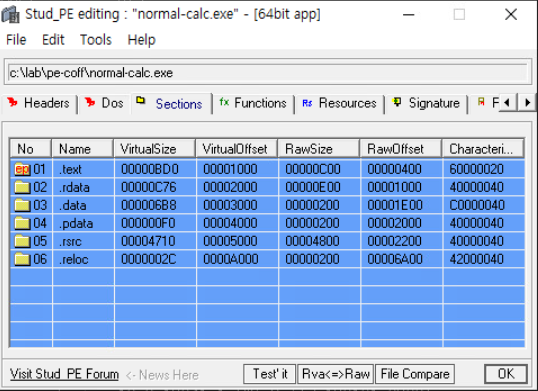Click the File Compare button
This screenshot has width=538, height=391.
click(415, 374)
